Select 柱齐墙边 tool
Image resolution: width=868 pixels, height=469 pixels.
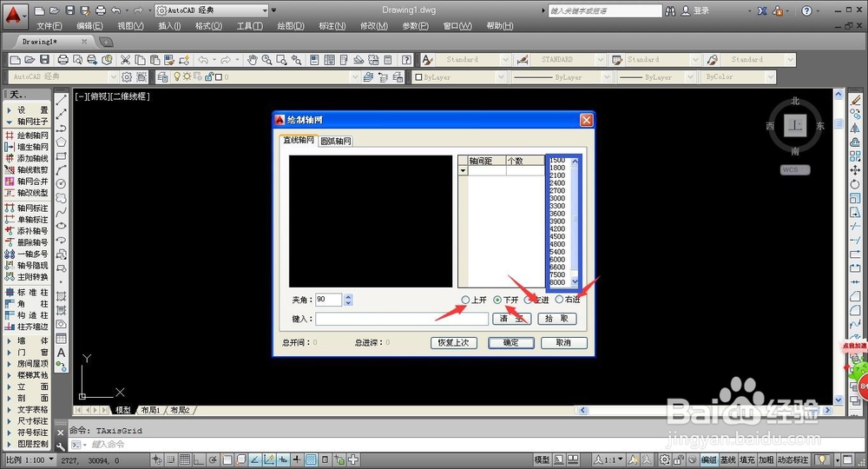(27, 327)
